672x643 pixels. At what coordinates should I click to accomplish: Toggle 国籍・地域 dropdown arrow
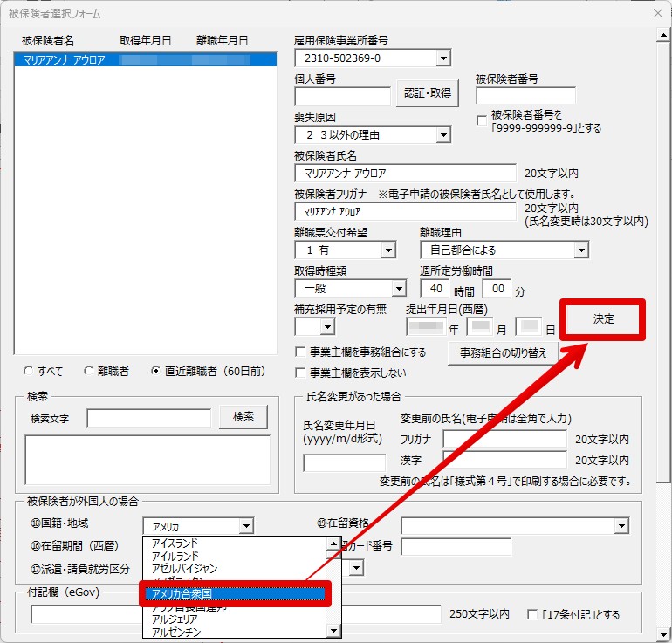[246, 526]
